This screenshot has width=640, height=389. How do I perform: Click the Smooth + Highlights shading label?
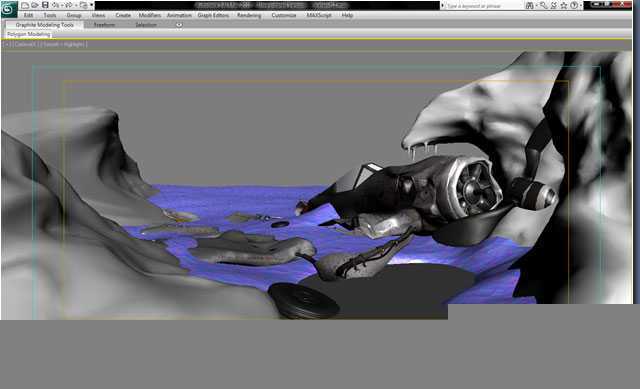point(63,44)
